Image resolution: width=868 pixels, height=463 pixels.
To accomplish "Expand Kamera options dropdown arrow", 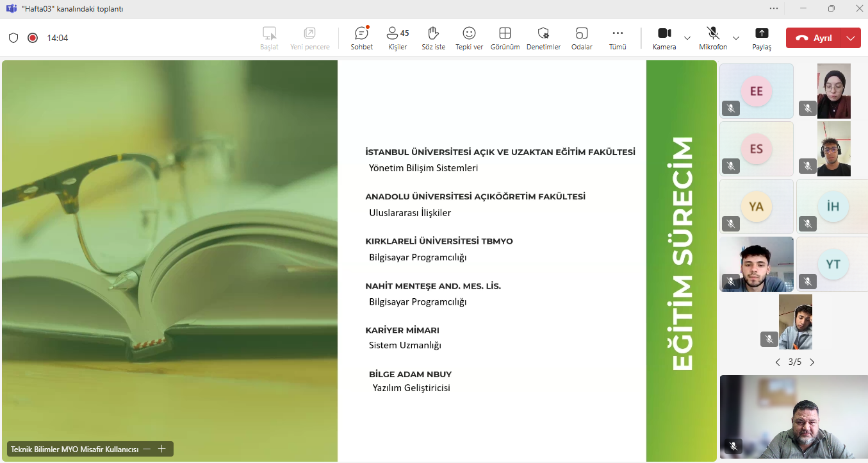I will (687, 38).
